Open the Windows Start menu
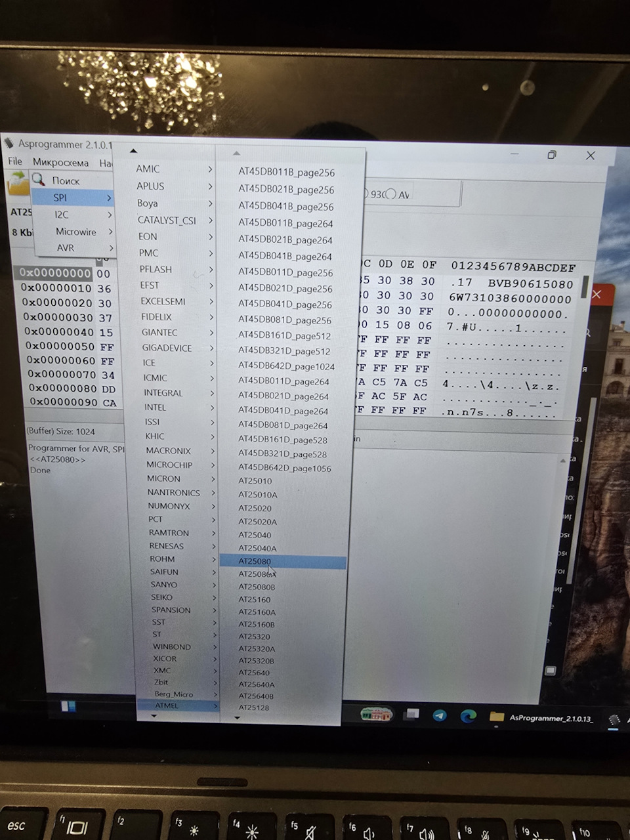 click(x=68, y=706)
